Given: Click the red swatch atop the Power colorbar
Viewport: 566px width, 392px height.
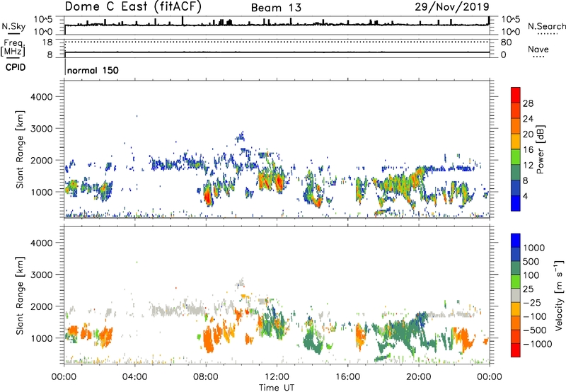Looking at the screenshot, I should pos(516,94).
